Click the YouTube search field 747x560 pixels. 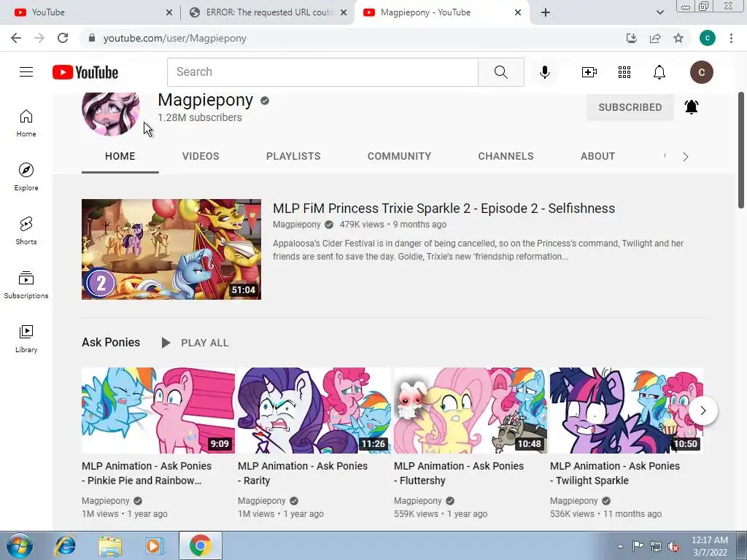tap(322, 72)
